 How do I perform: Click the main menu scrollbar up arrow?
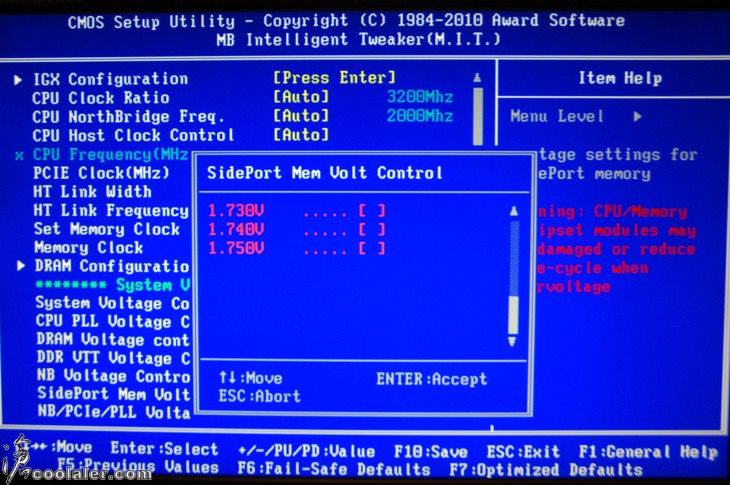pyautogui.click(x=477, y=78)
